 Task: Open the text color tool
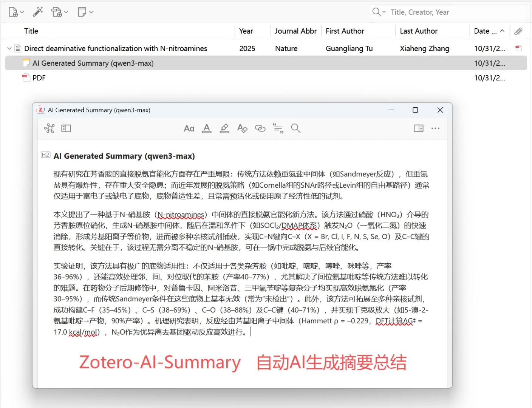tap(207, 128)
